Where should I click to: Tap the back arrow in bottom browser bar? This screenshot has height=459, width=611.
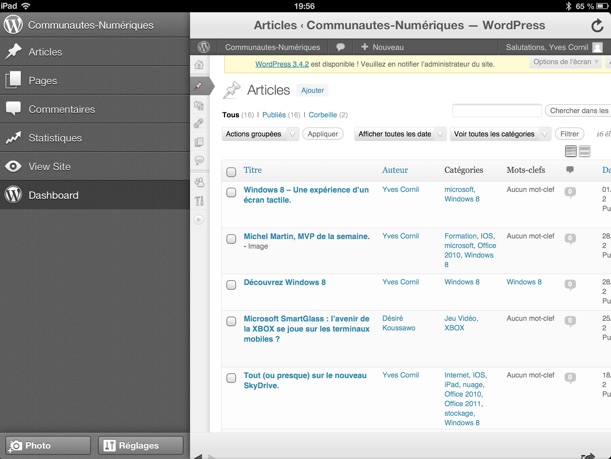click(x=198, y=456)
